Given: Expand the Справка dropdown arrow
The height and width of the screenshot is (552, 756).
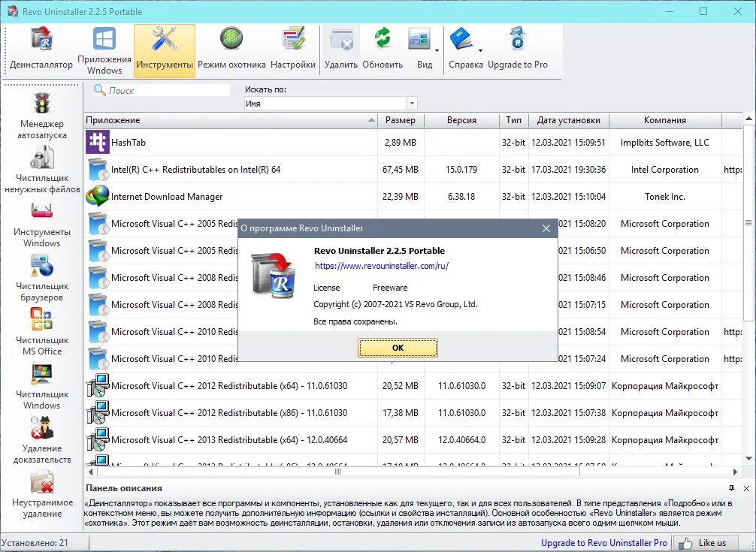Looking at the screenshot, I should click(x=480, y=50).
